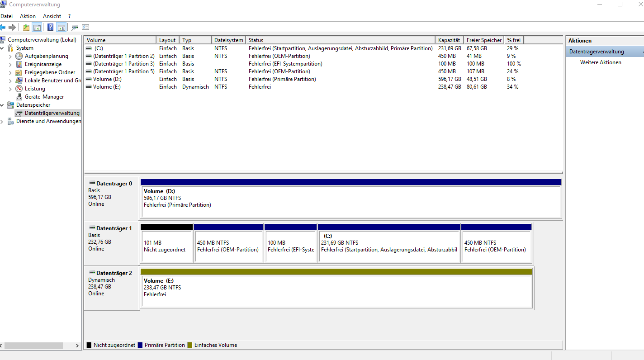Click black Nicht zugeordnet legend swatch
644x360 pixels.
89,345
